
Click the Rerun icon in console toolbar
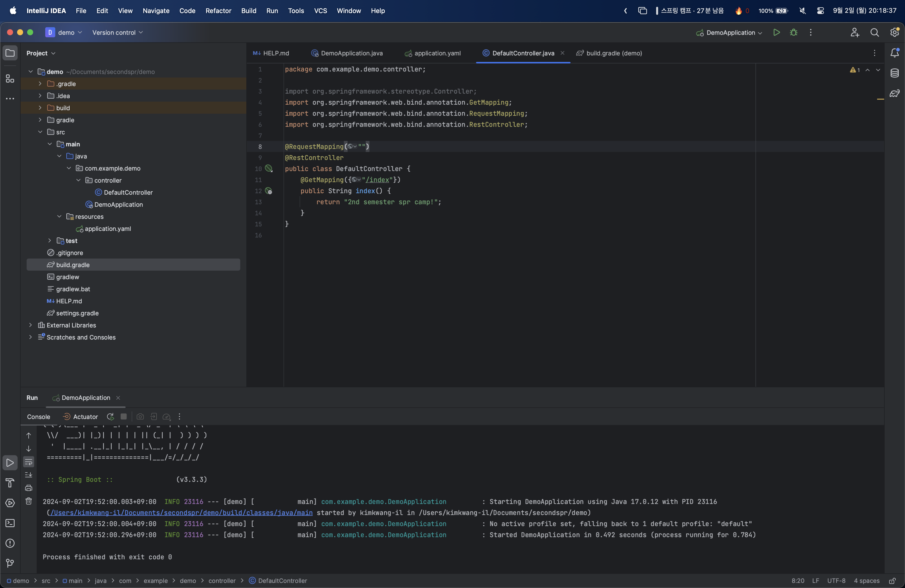[110, 417]
